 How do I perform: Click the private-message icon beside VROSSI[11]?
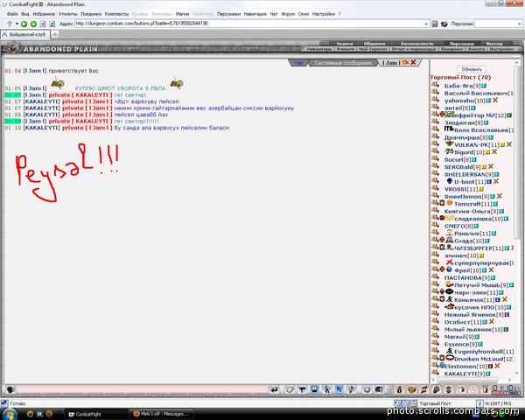coord(435,188)
